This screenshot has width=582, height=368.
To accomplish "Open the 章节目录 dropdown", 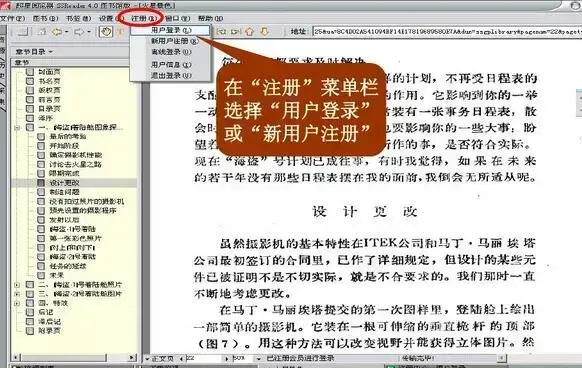I will [x=34, y=52].
